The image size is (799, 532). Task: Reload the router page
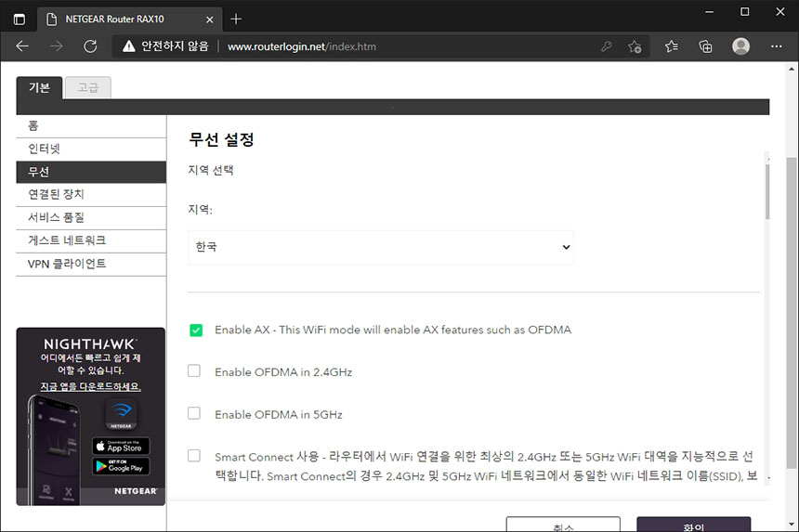pos(90,46)
